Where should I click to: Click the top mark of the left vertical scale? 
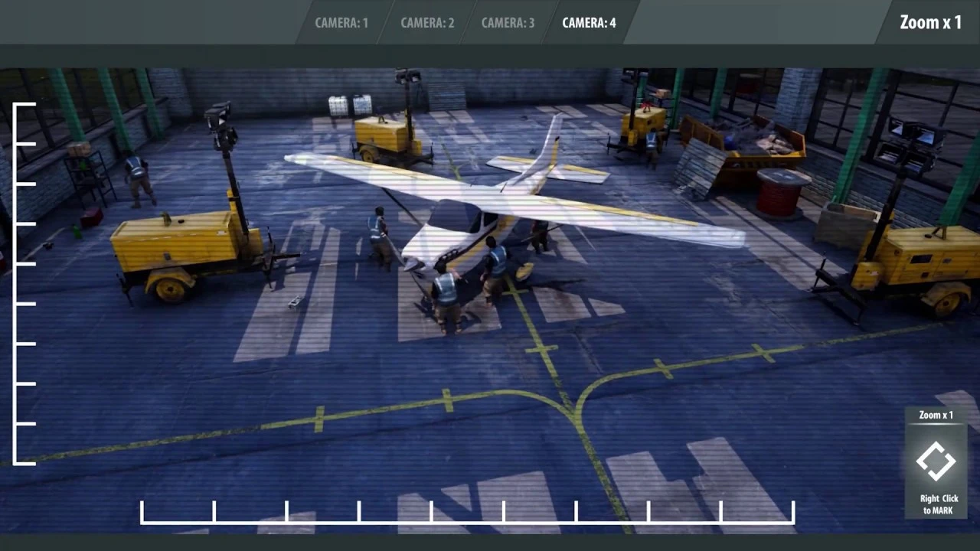pyautogui.click(x=25, y=103)
